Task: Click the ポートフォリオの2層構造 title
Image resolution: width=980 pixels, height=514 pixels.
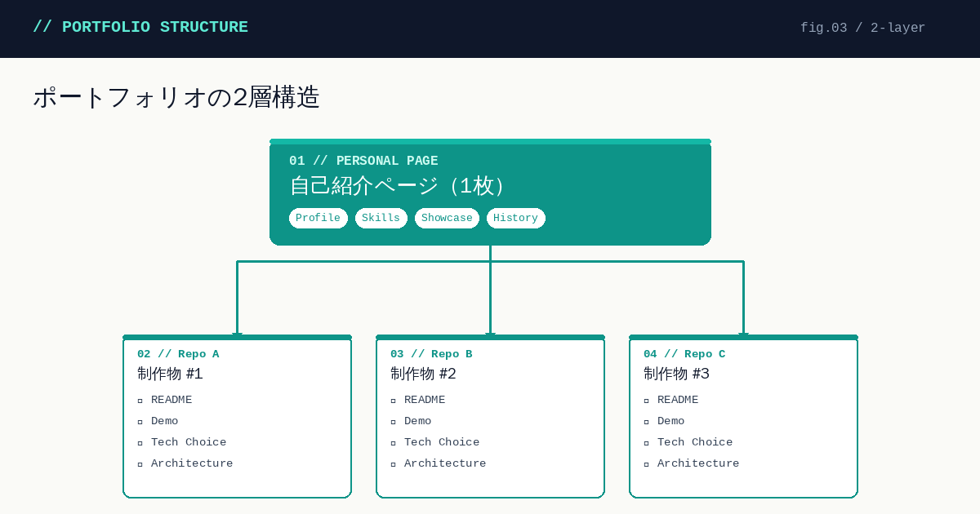Action: coord(176,97)
